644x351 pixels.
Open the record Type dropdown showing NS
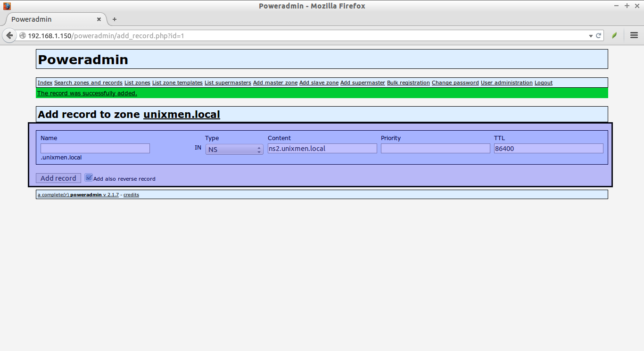point(234,149)
